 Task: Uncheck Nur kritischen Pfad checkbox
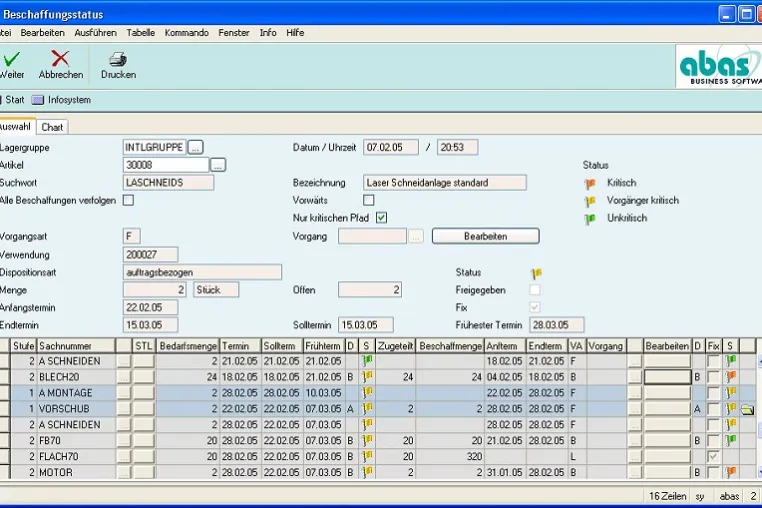(x=381, y=218)
